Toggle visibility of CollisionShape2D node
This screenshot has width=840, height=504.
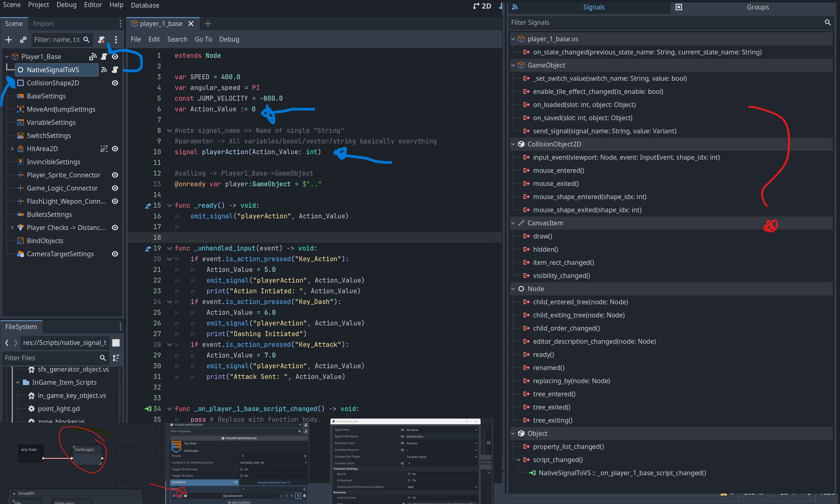pos(115,83)
